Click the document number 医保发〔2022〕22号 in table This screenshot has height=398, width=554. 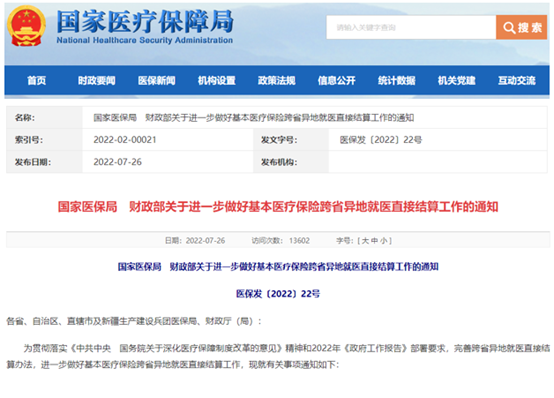point(381,140)
